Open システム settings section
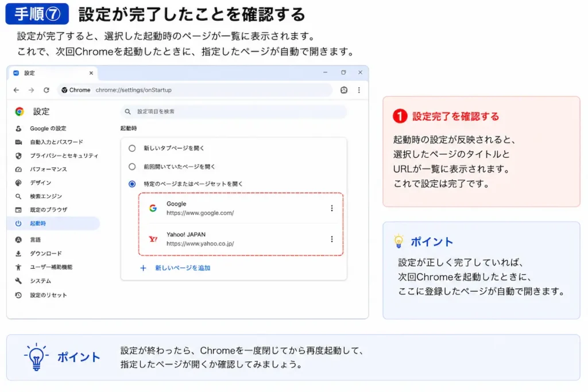Screen dimensions: 588x392 41,281
